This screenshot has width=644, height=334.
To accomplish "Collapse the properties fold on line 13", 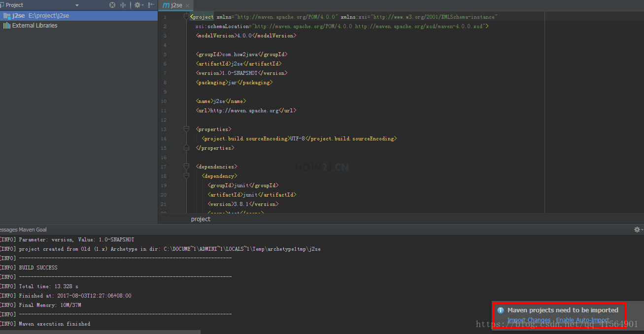I will pyautogui.click(x=186, y=129).
